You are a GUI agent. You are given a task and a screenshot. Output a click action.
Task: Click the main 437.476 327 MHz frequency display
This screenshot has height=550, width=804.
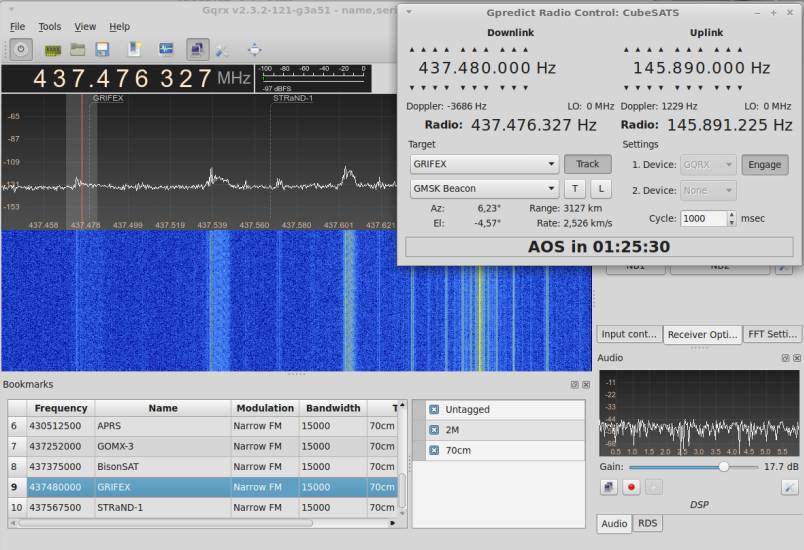point(128,78)
